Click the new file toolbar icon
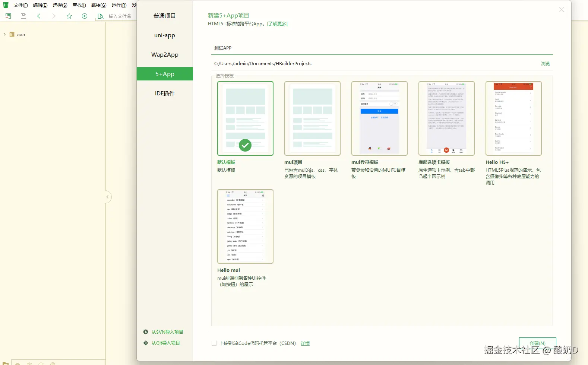588x365 pixels. click(x=8, y=16)
